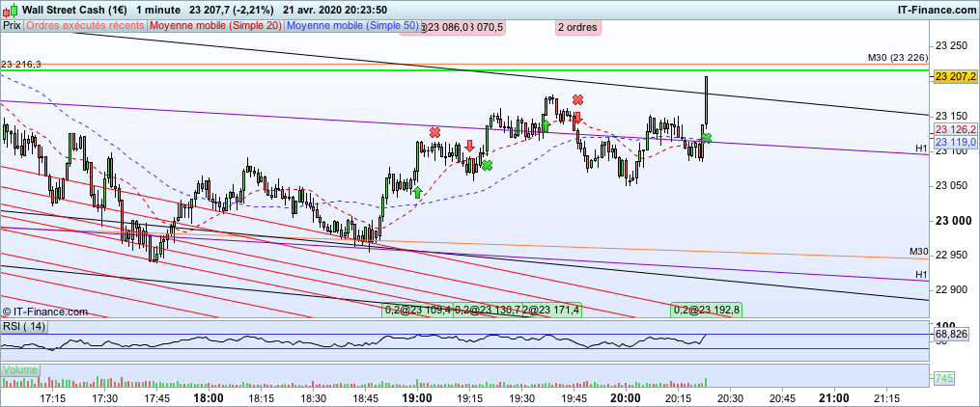
Task: Click the 18:00 time axis label
Action: pyautogui.click(x=209, y=398)
